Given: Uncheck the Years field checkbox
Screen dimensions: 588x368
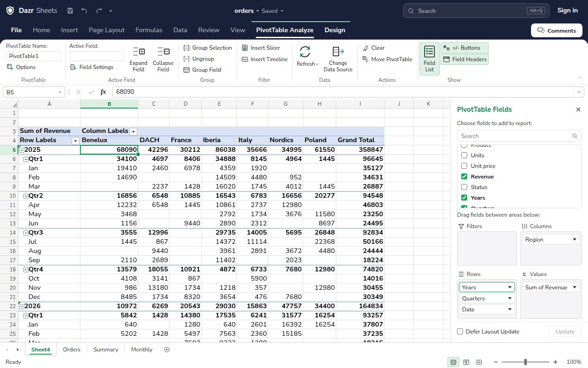Looking at the screenshot, I should 464,198.
